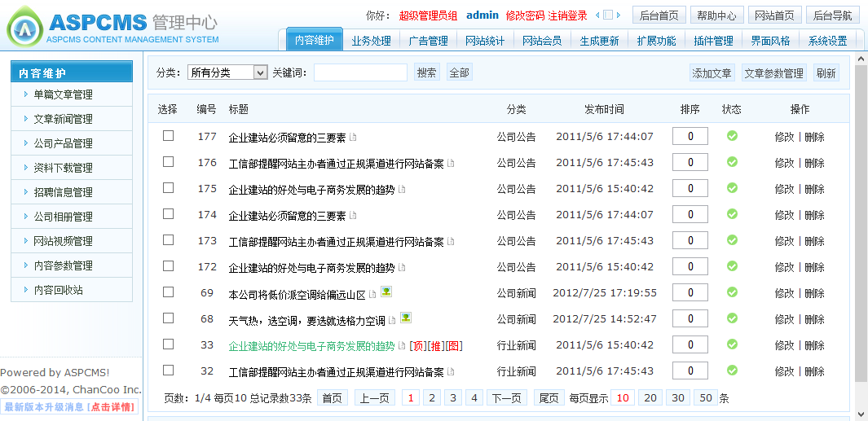Tick the checkbox for article 177
The width and height of the screenshot is (868, 421).
(x=169, y=136)
